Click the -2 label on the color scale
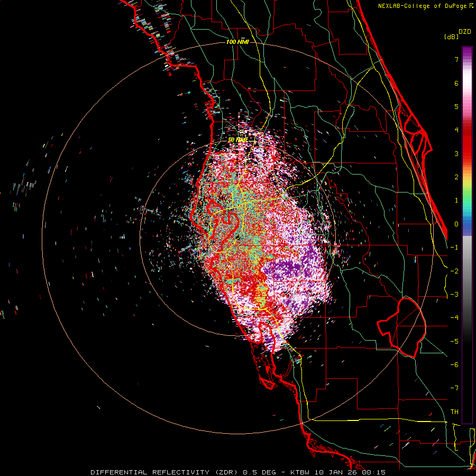The width and height of the screenshot is (476, 476). (x=454, y=271)
